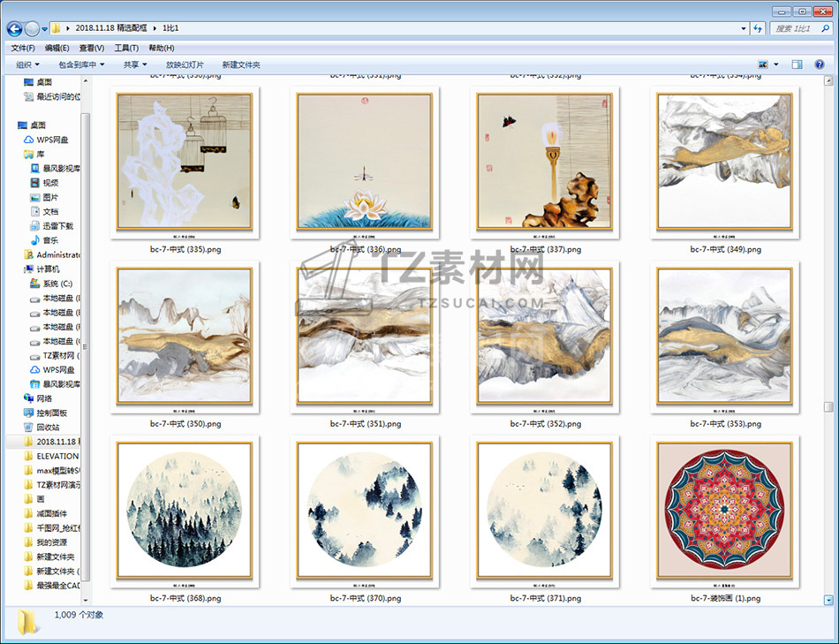Open the 包含到库中 dropdown
Viewport: 839px width, 644px height.
81,64
